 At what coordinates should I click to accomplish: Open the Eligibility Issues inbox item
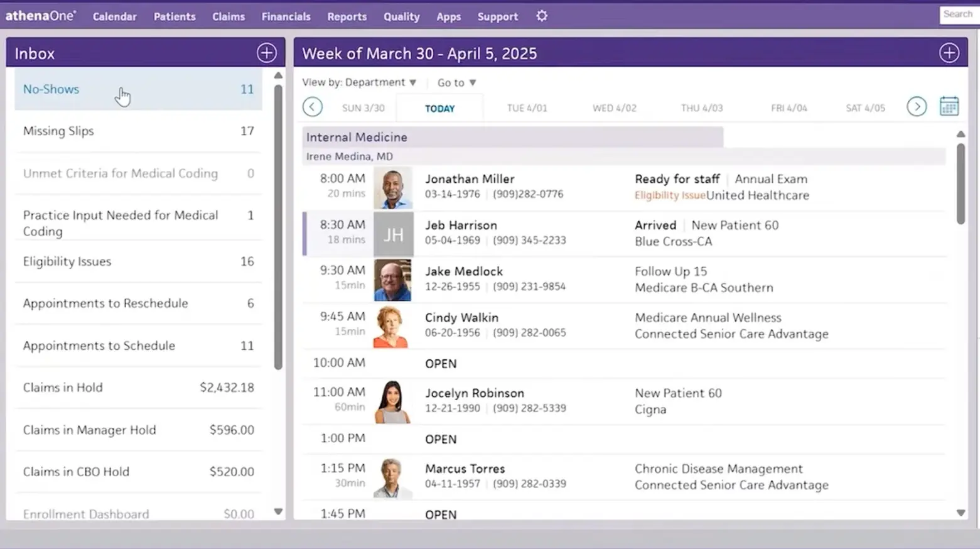point(138,261)
